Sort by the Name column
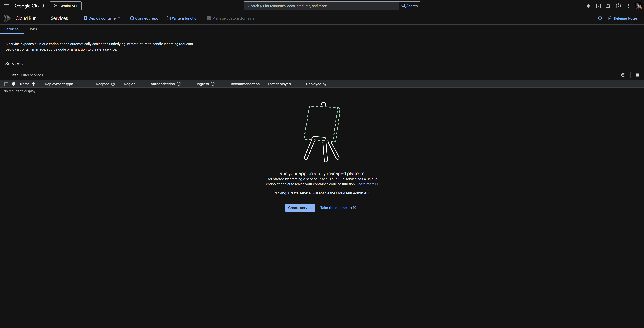 (25, 84)
